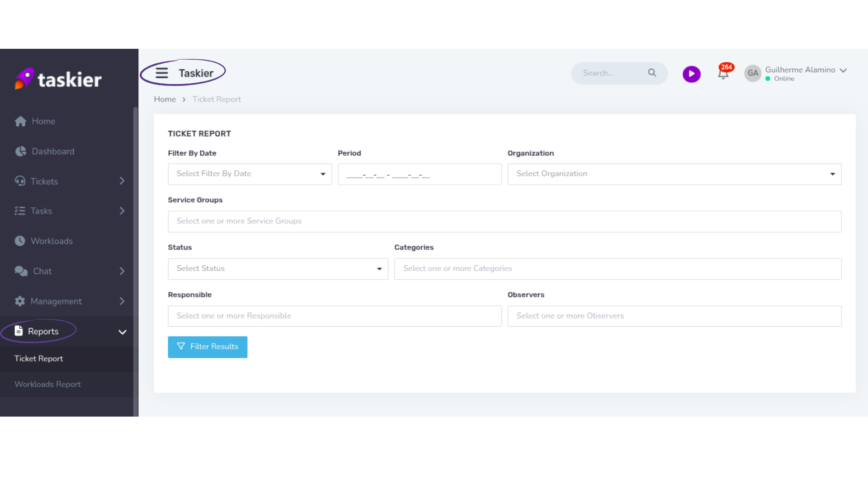Click the Workloads clock icon
Screen dimensions: 868x488
20,241
